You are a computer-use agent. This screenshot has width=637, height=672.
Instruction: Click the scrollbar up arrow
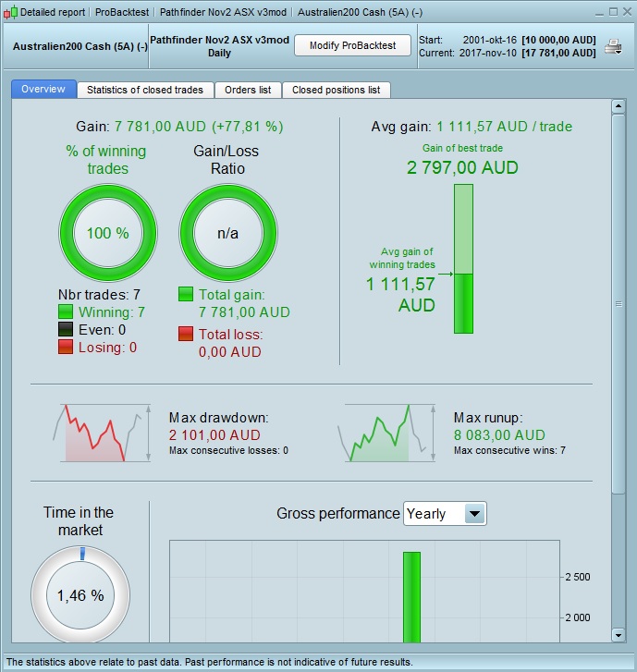[x=619, y=106]
